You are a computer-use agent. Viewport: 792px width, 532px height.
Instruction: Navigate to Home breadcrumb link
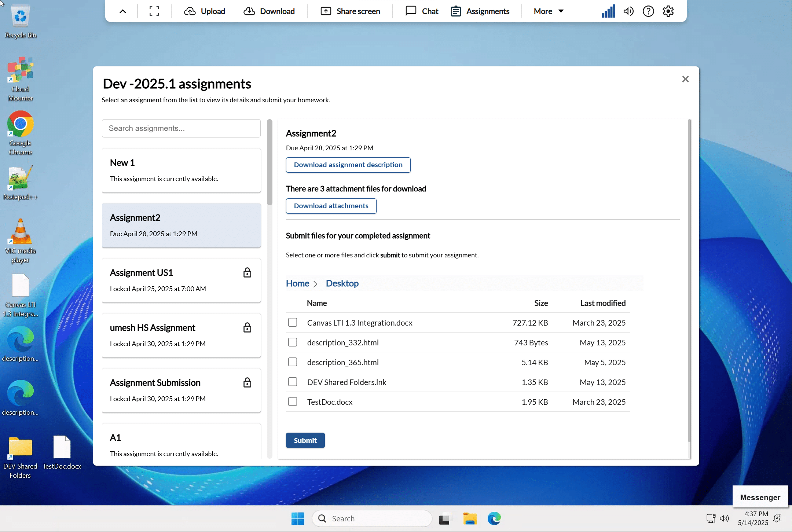[x=297, y=283]
